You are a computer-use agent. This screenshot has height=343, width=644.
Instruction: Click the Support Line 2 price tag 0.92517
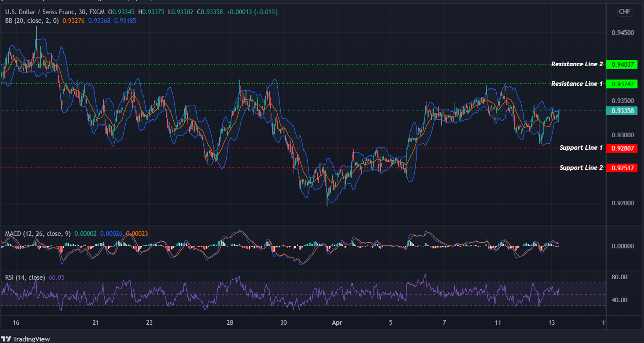coord(622,168)
